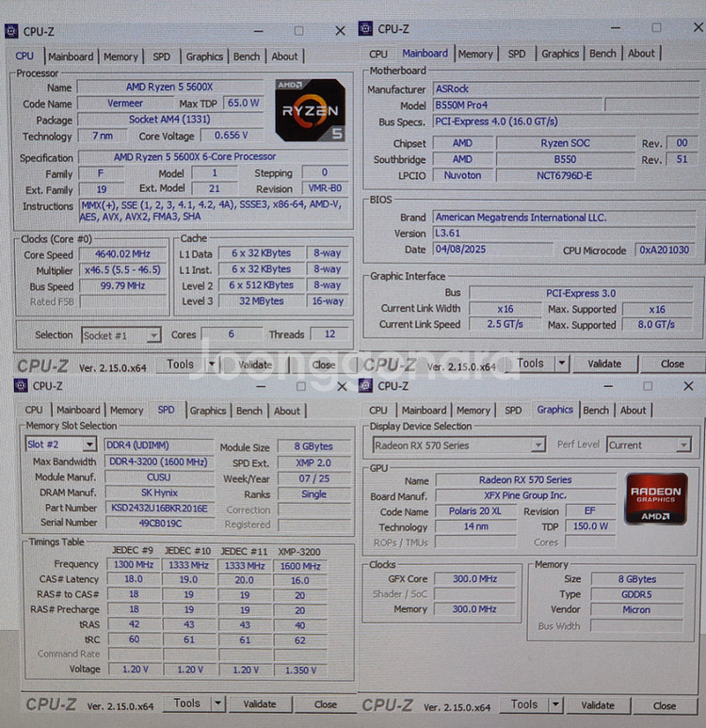Open the Memory tab in the Graphics window

click(473, 411)
